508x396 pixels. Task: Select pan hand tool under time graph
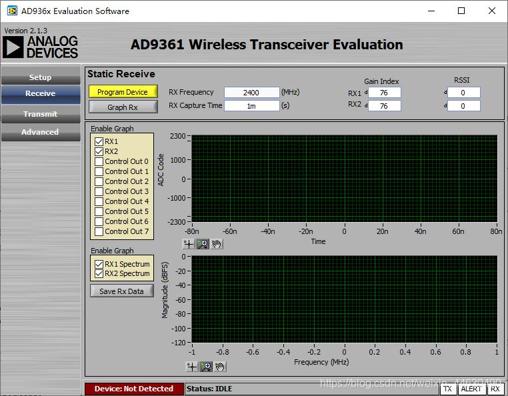point(217,244)
